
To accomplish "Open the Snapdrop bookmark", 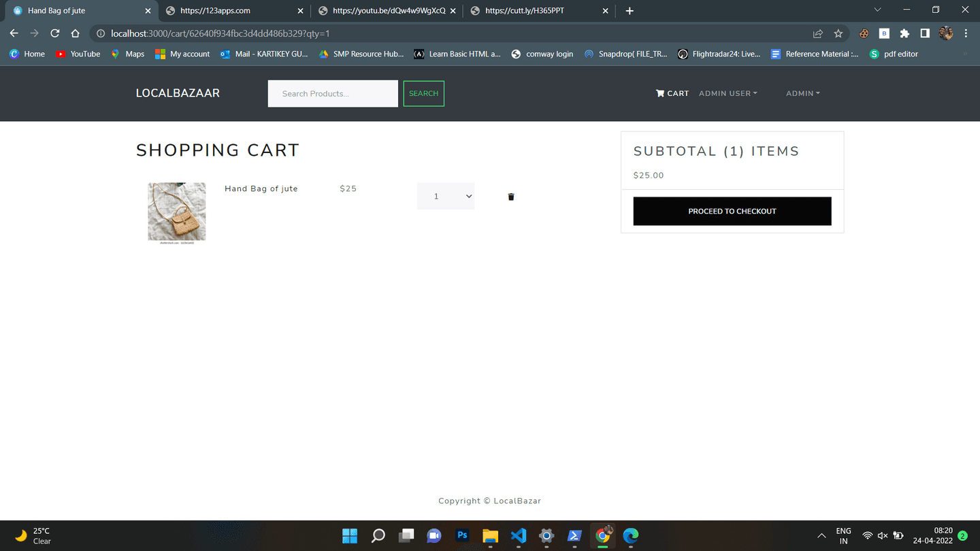I will 625,54.
